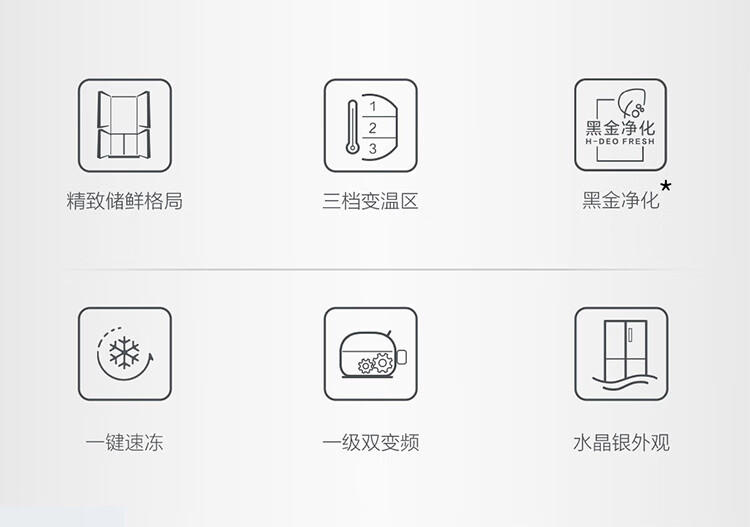Click the 精致储鲜格局 label
Image resolution: width=750 pixels, height=527 pixels.
coord(124,201)
